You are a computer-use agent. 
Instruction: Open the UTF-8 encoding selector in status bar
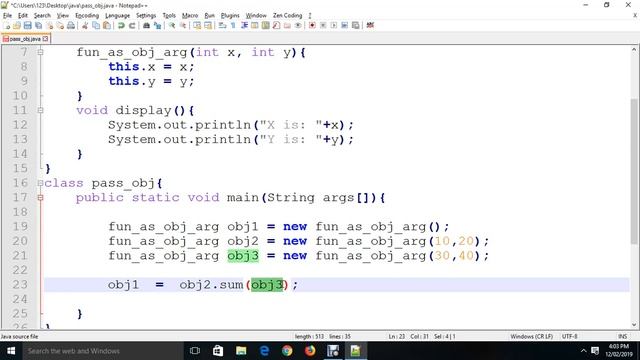[569, 336]
